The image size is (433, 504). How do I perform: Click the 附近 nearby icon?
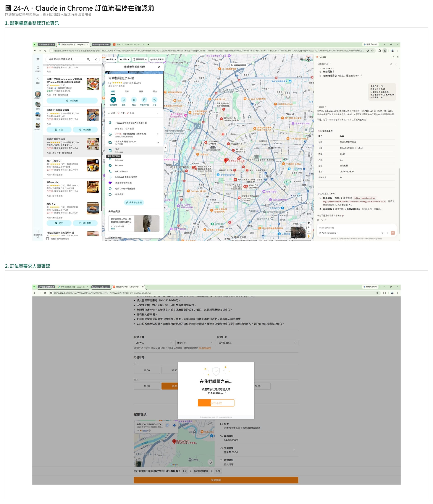pos(134,100)
